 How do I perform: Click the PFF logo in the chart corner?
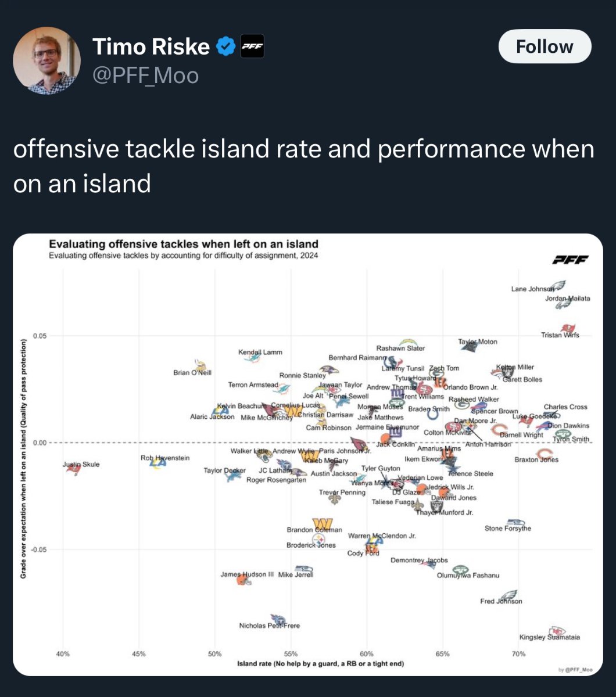570,260
